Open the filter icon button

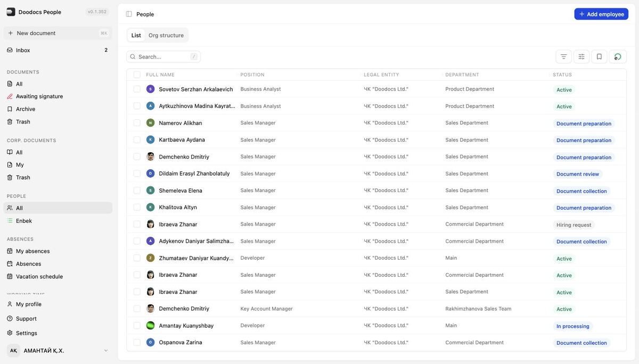point(563,56)
